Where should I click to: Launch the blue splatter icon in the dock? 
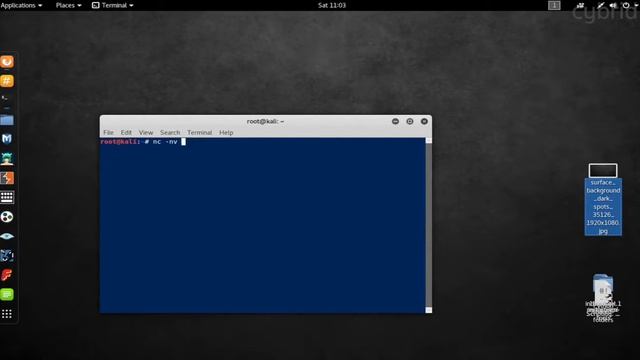(7, 256)
